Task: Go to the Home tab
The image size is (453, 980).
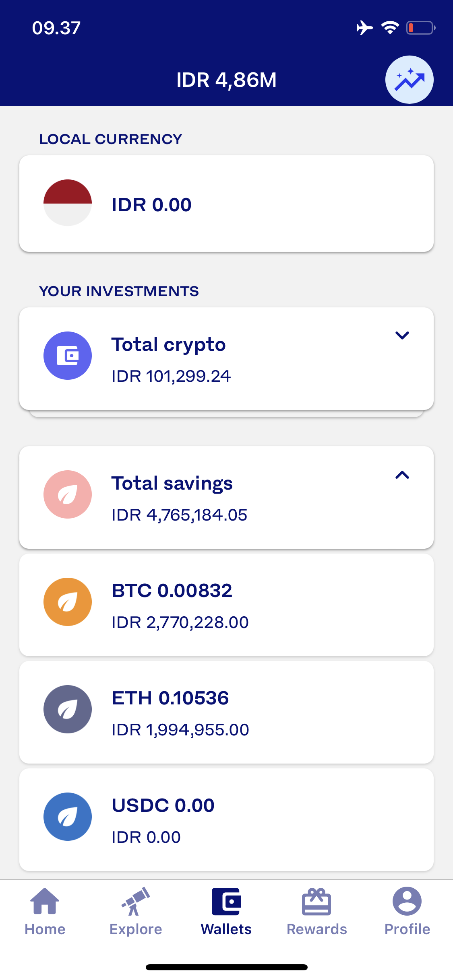Action: tap(45, 912)
